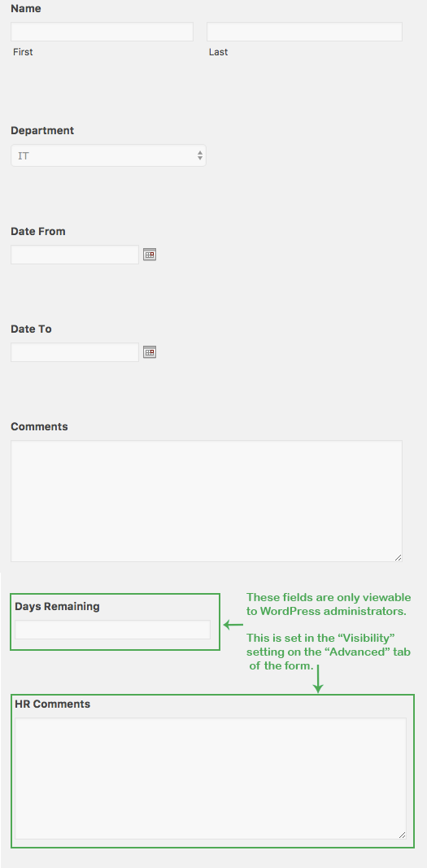The height and width of the screenshot is (868, 427).
Task: Click the HR Comments field label
Action: pyautogui.click(x=53, y=704)
